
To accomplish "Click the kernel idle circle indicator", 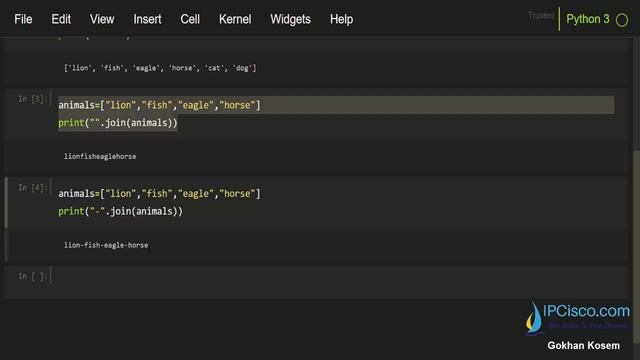I will (622, 20).
